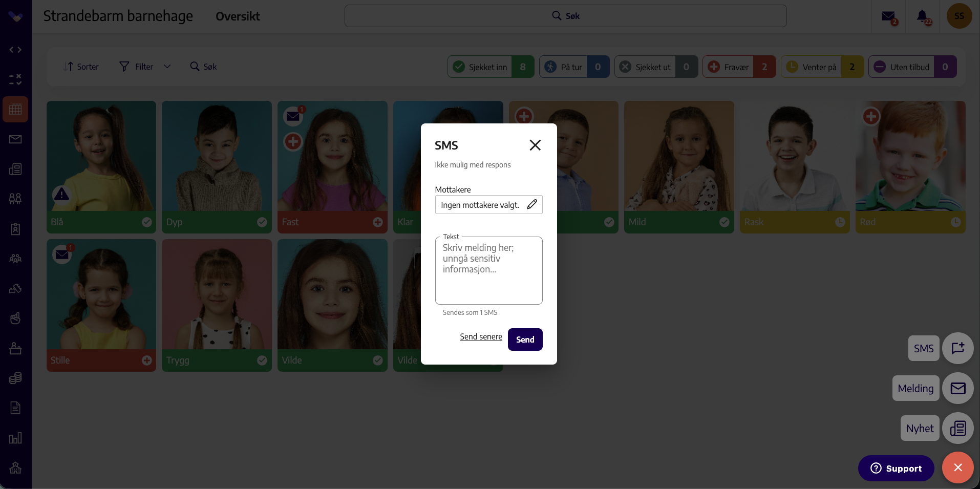Expand the Filter dropdown chevron
The width and height of the screenshot is (980, 489).
click(167, 67)
